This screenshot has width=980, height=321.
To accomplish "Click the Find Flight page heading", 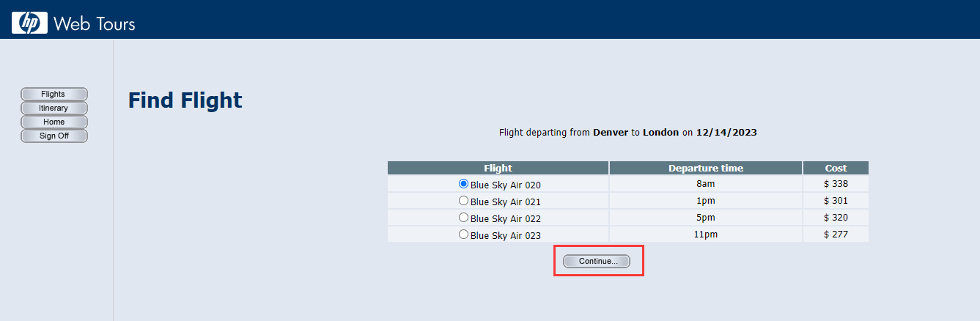I will tap(185, 100).
